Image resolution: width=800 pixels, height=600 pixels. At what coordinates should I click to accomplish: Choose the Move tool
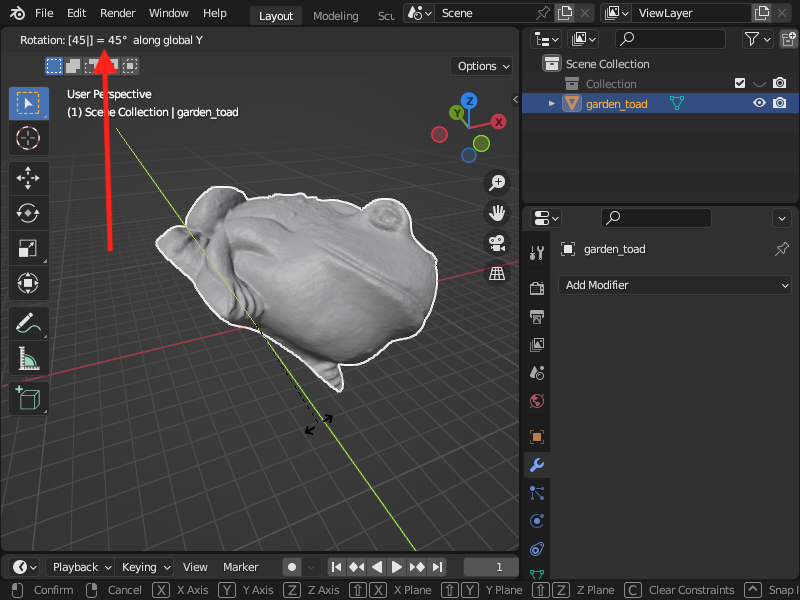(29, 178)
